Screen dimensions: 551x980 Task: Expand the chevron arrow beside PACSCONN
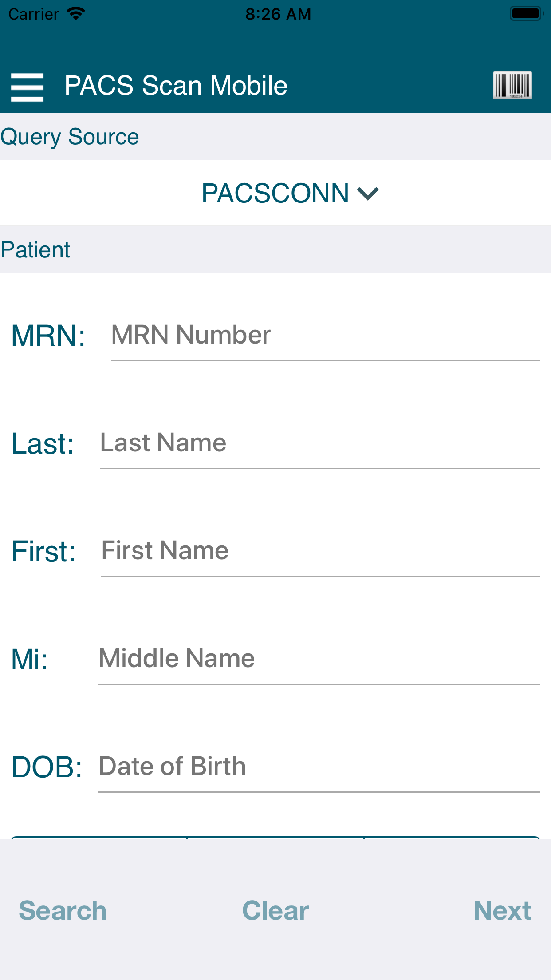coord(368,194)
